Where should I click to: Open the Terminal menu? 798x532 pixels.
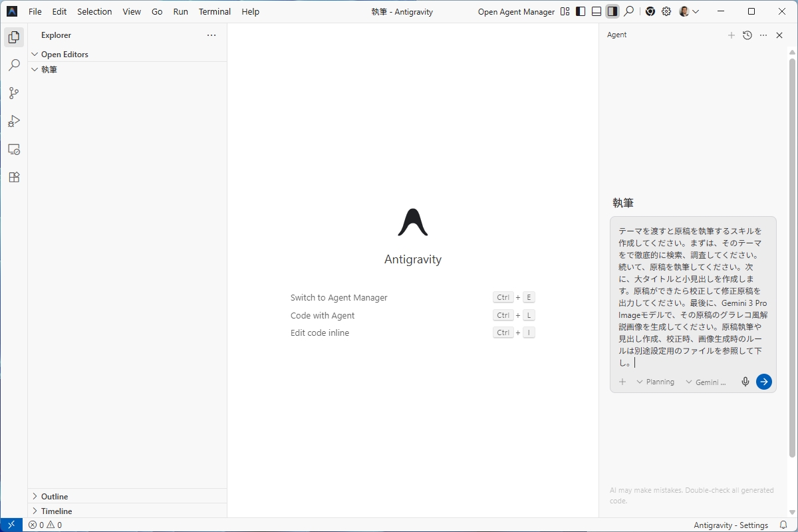(214, 11)
